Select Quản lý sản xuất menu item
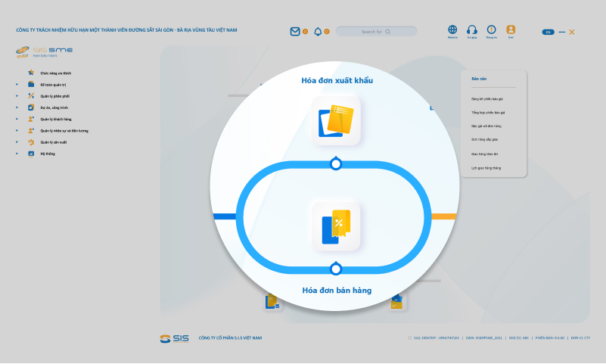606x364 pixels. pos(53,142)
